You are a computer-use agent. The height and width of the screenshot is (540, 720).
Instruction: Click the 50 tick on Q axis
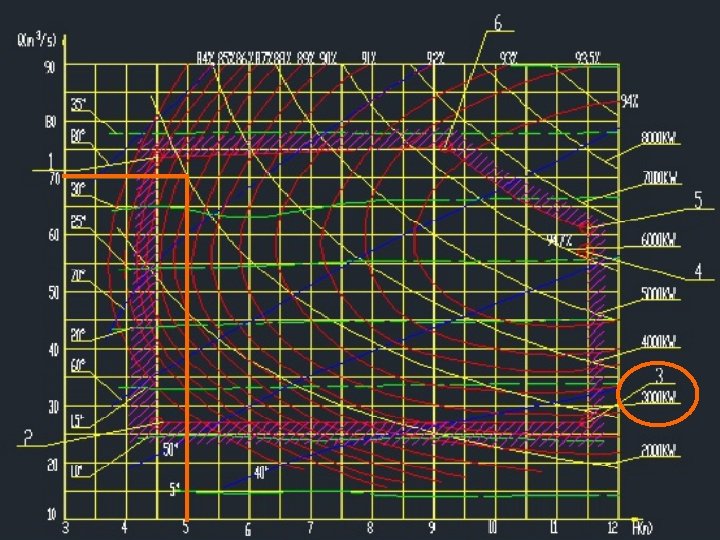[x=53, y=292]
